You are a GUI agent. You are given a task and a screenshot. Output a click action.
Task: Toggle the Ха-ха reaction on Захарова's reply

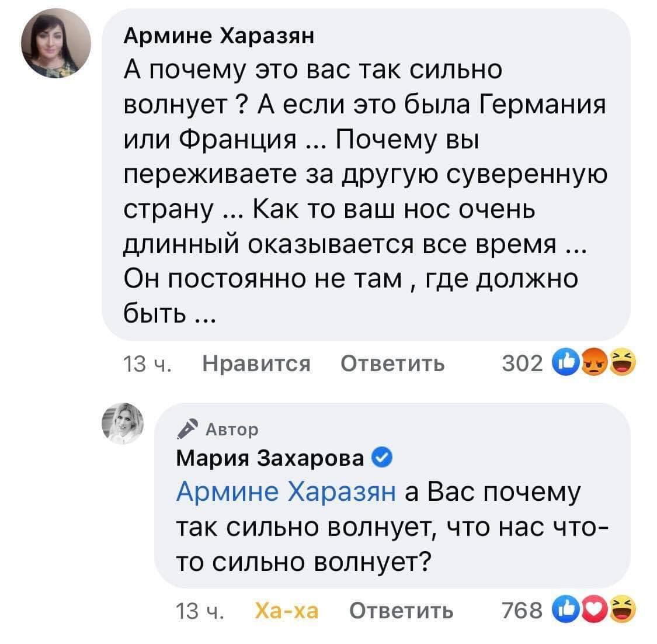(x=287, y=611)
